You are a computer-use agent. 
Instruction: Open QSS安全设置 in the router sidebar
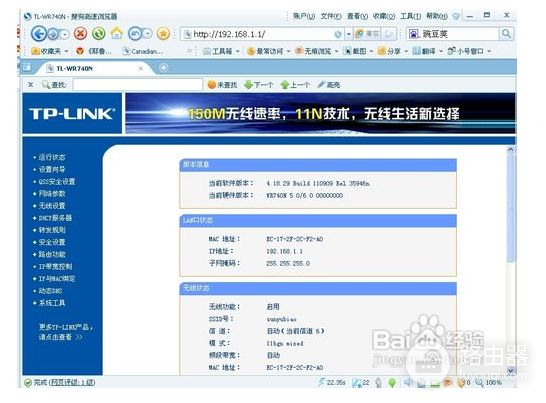pos(56,181)
